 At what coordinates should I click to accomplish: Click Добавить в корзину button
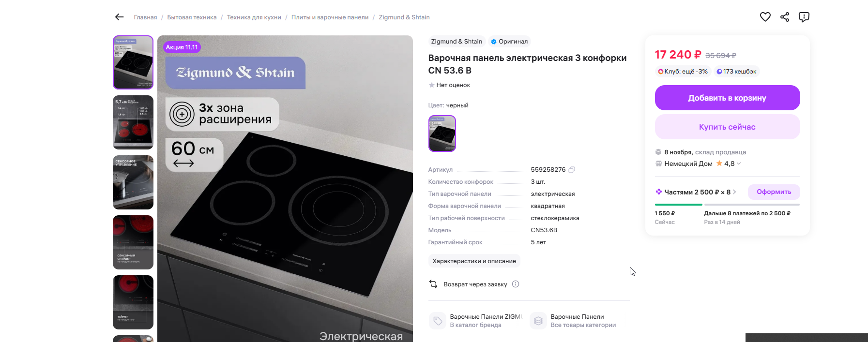pos(727,98)
